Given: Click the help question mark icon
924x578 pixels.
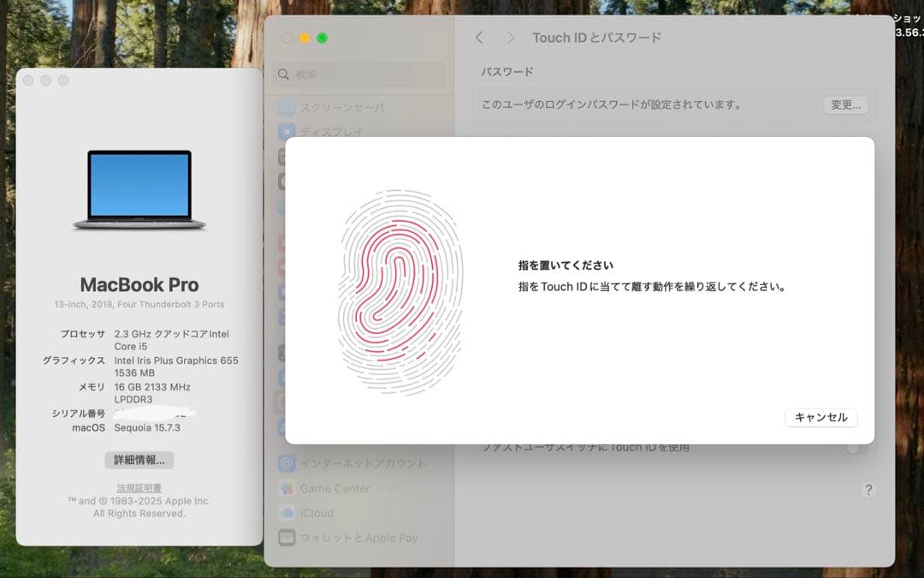Looking at the screenshot, I should pyautogui.click(x=868, y=490).
